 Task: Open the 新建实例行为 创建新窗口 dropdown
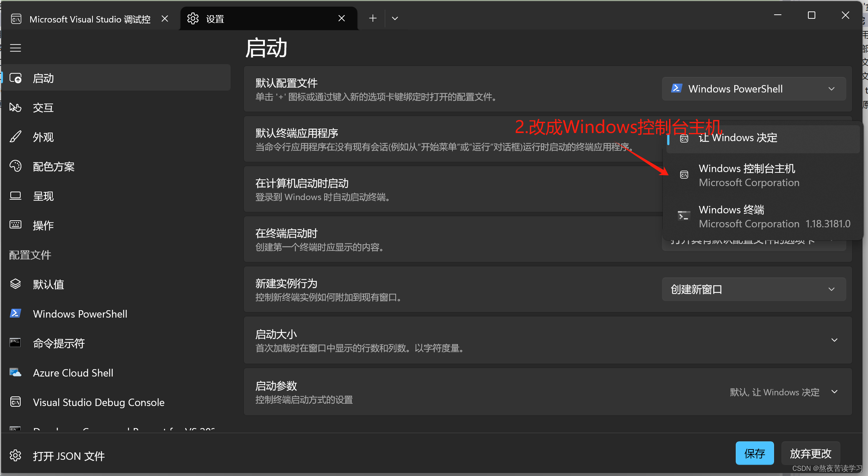click(753, 289)
